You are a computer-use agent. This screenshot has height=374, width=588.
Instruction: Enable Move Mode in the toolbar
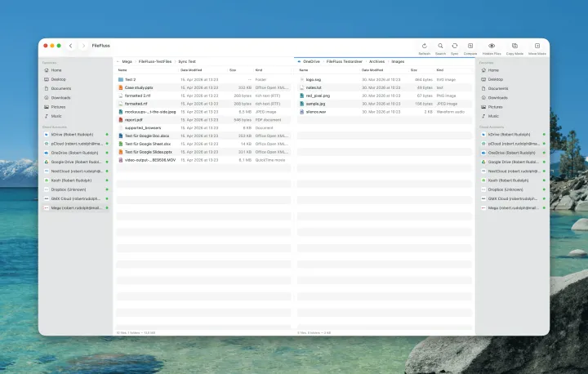537,46
